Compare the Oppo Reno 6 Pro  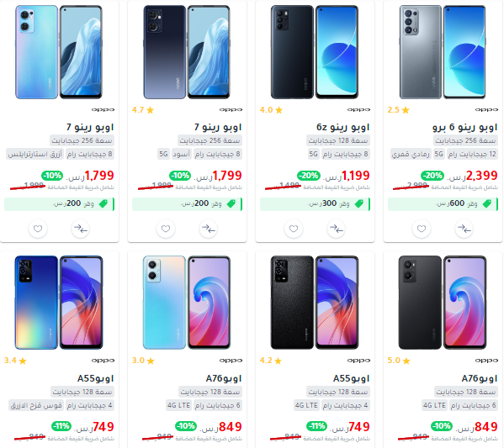coord(464,229)
